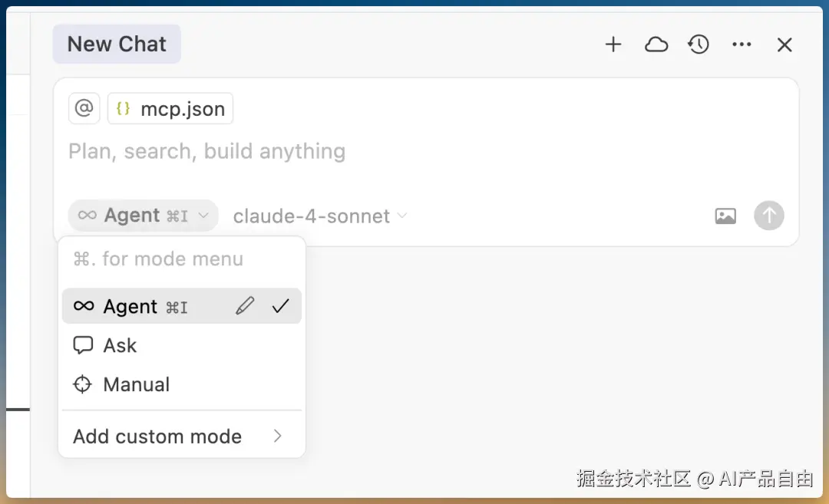Focus the Plan, search, build anything input
This screenshot has width=829, height=504.
coord(384,151)
